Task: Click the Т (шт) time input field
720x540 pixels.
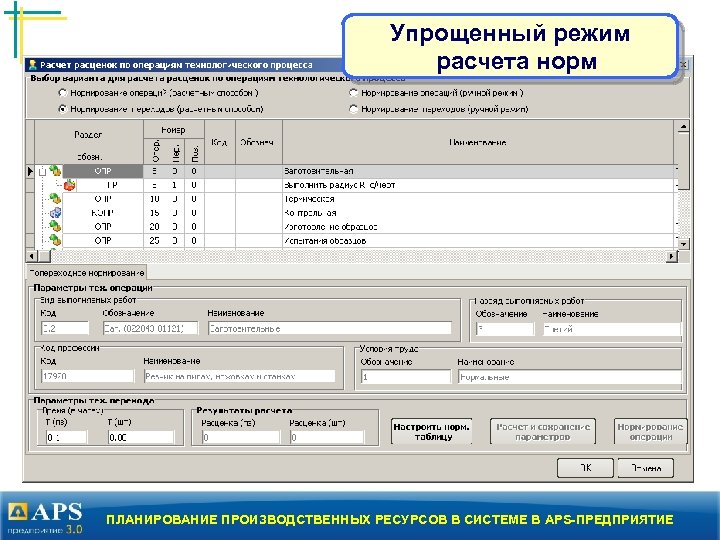Action: (141, 437)
